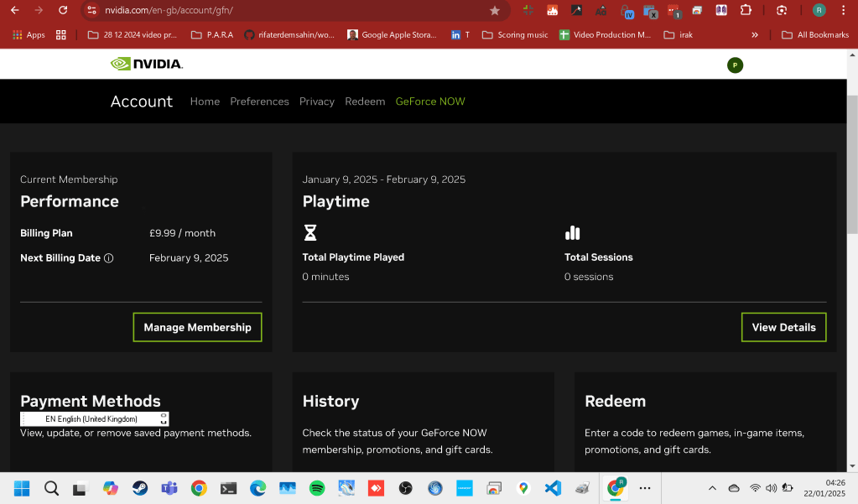The image size is (858, 504).
Task: Open Windows Search from the taskbar
Action: click(x=51, y=487)
